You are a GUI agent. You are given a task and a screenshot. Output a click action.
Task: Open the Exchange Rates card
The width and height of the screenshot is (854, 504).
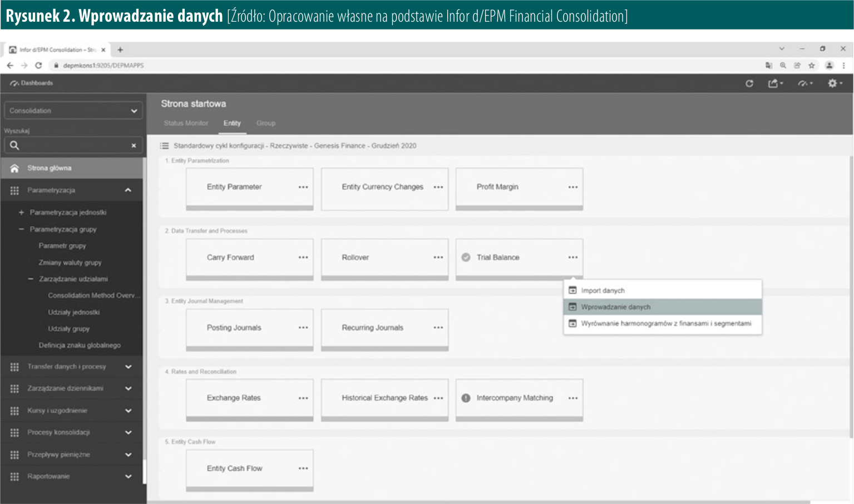[249, 399]
